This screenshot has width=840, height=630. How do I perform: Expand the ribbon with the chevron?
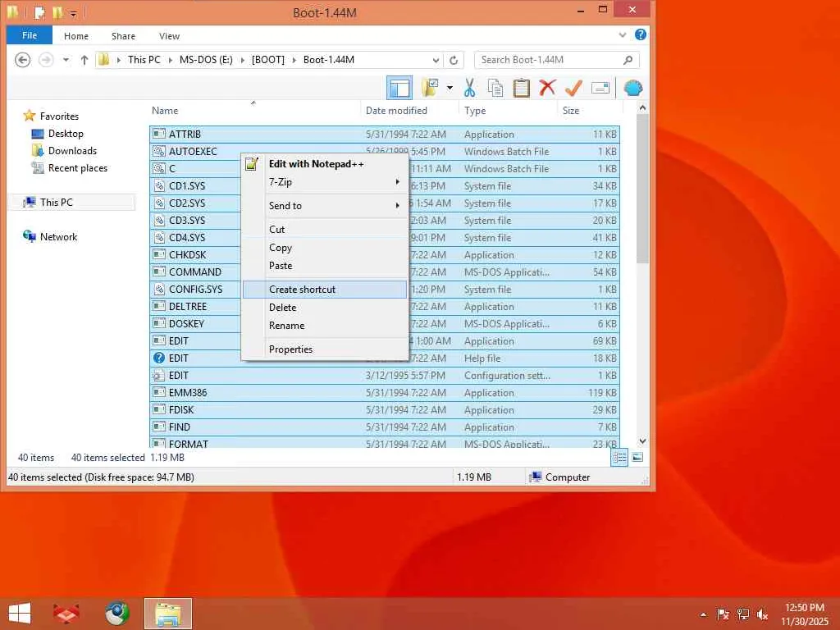point(623,34)
